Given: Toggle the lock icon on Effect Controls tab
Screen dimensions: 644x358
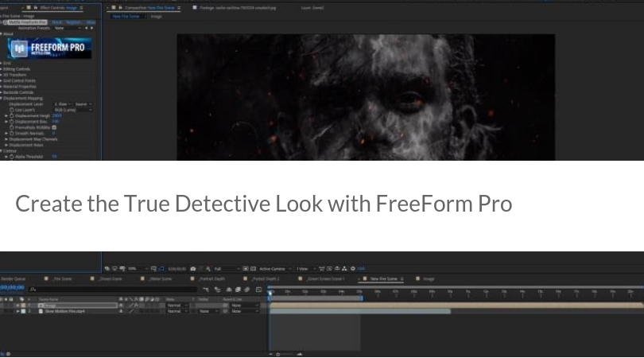Looking at the screenshot, I should tap(35, 7).
